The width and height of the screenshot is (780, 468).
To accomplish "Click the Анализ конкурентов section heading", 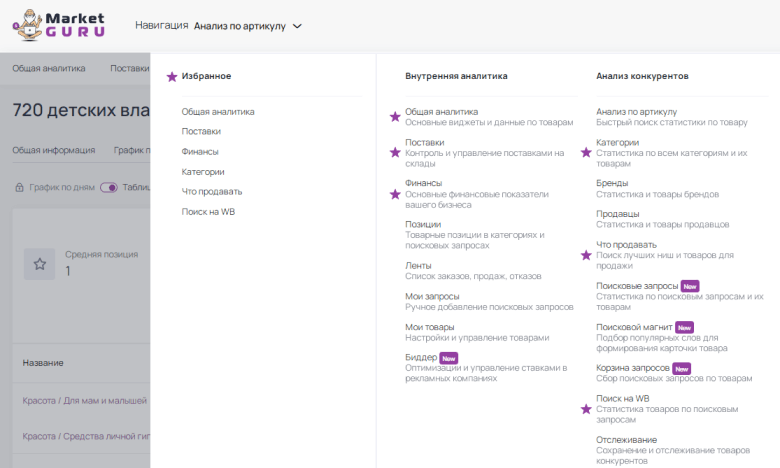I will tap(642, 76).
